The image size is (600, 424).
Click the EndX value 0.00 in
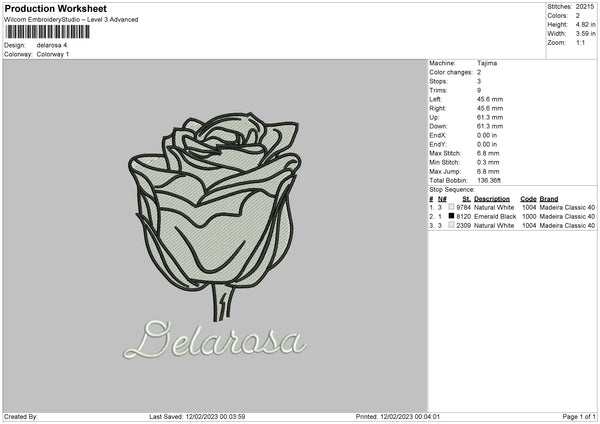487,135
